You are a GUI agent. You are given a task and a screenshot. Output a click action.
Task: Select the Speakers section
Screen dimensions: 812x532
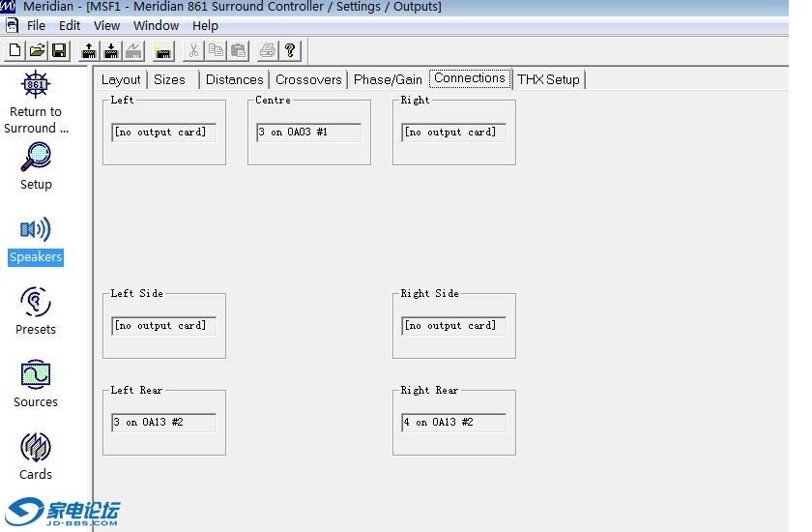tap(36, 241)
